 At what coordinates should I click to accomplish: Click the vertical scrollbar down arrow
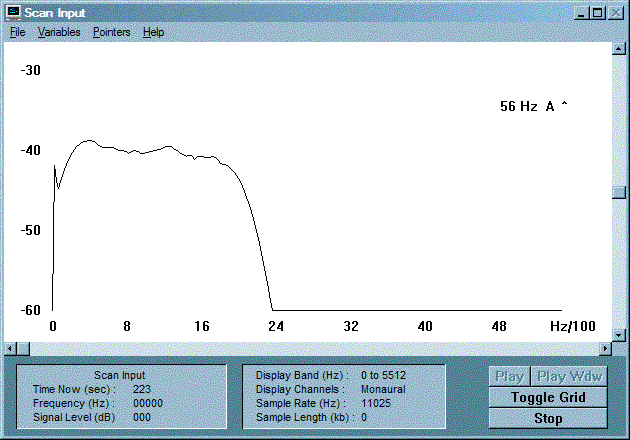619,334
